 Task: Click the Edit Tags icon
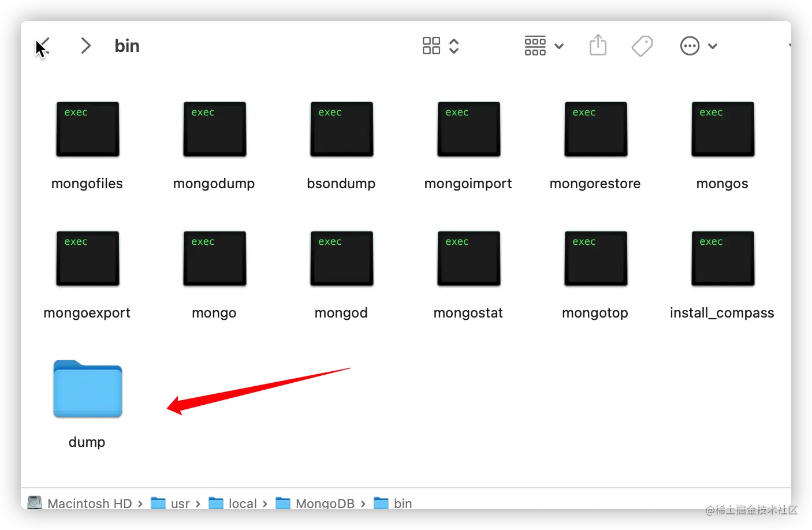(x=642, y=46)
